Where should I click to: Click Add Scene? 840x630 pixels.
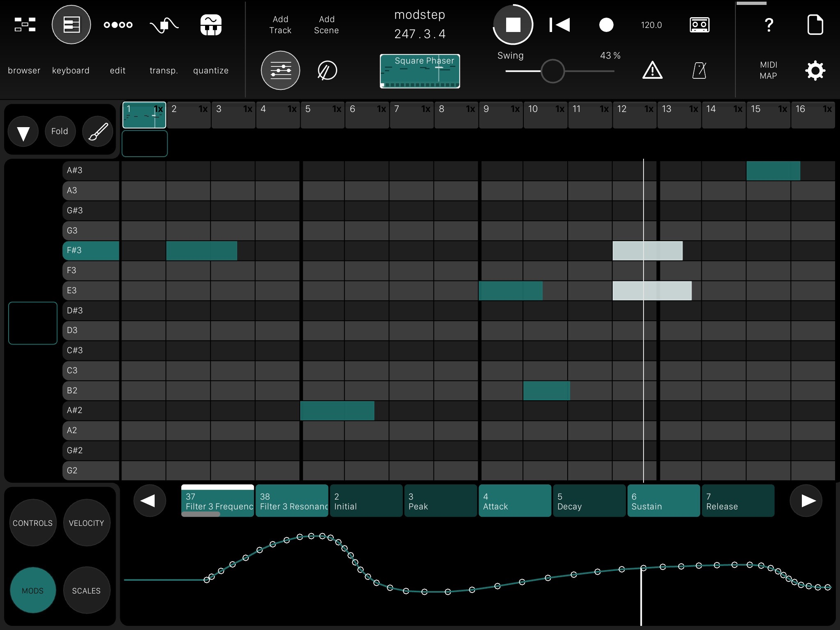326,25
